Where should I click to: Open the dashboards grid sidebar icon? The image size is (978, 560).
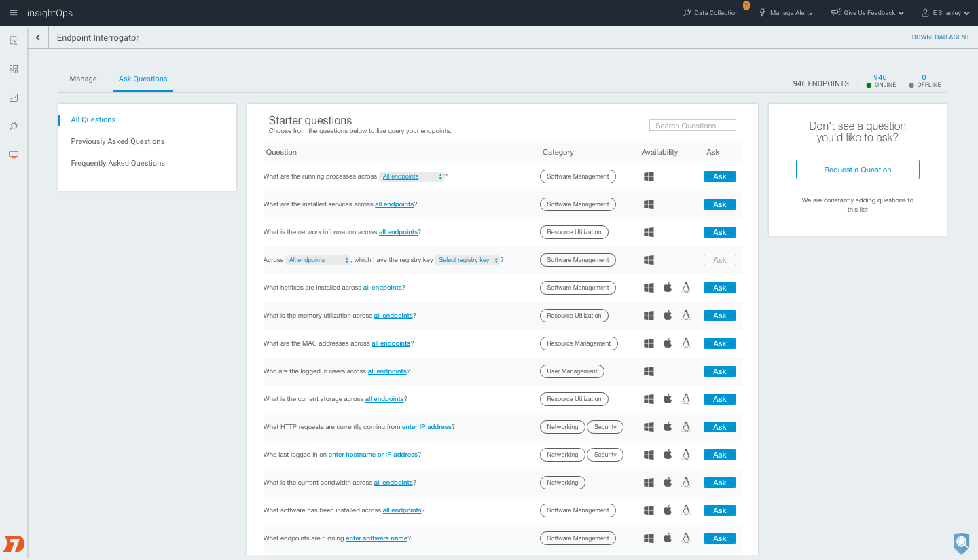(x=14, y=69)
